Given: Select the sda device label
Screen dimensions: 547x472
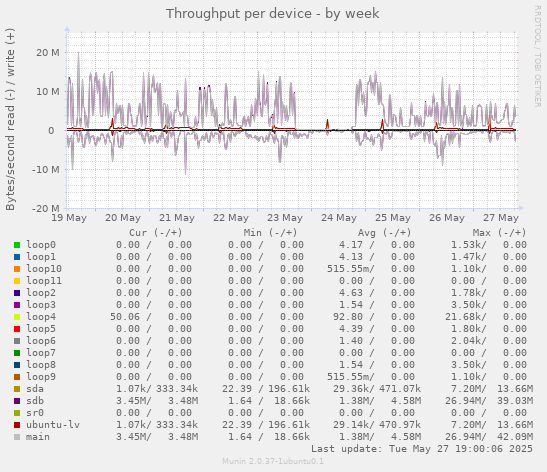Looking at the screenshot, I should click(35, 389).
